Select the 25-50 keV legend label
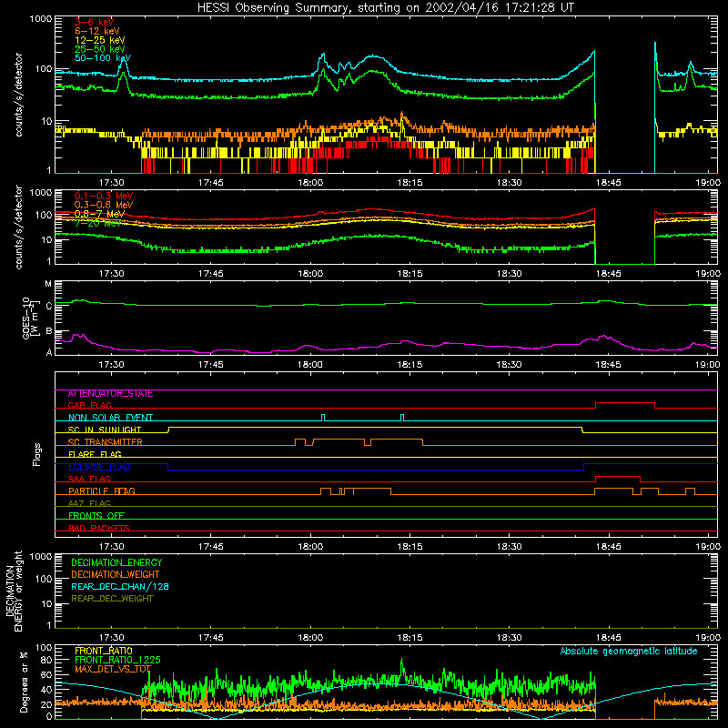 pyautogui.click(x=99, y=49)
